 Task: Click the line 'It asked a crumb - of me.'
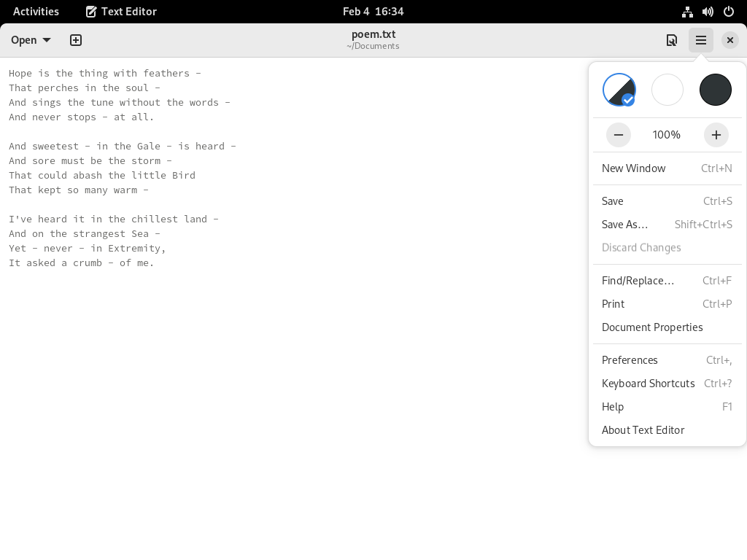point(82,262)
